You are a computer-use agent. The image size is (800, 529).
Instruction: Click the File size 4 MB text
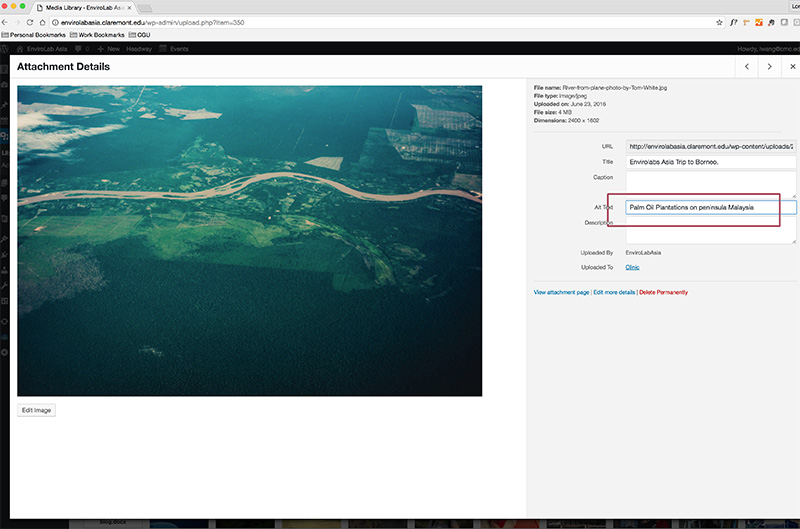[553, 112]
